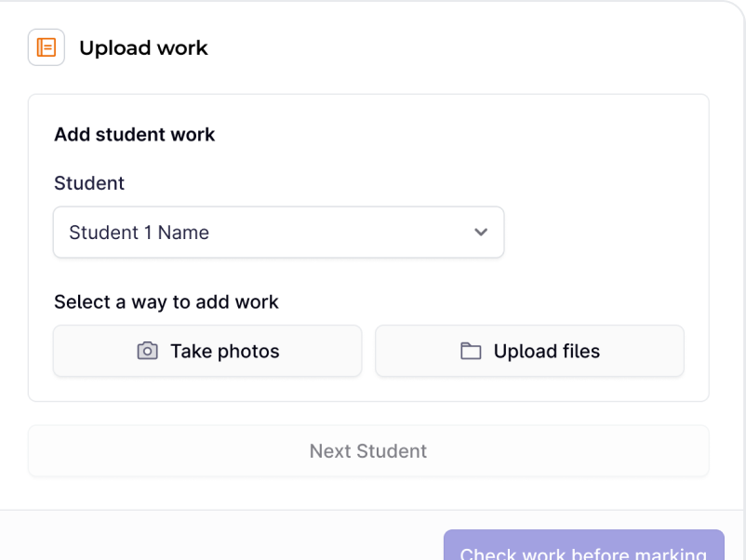The image size is (746, 560).
Task: Click the 'Select a way to add work' label
Action: pos(167,301)
